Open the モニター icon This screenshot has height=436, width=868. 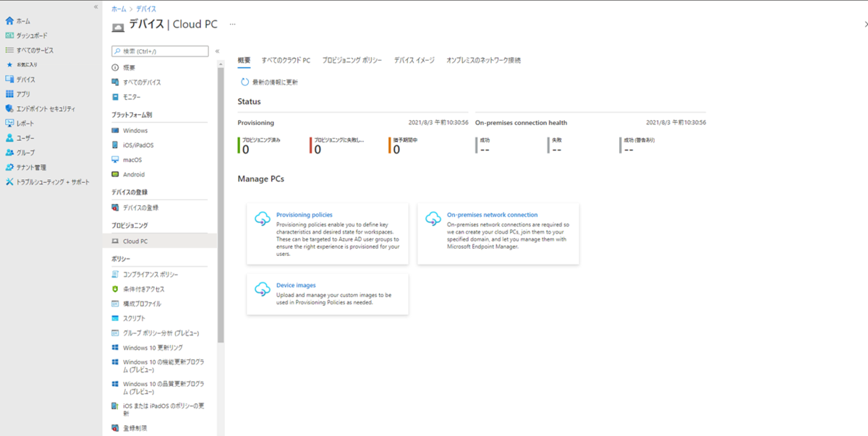coord(115,96)
